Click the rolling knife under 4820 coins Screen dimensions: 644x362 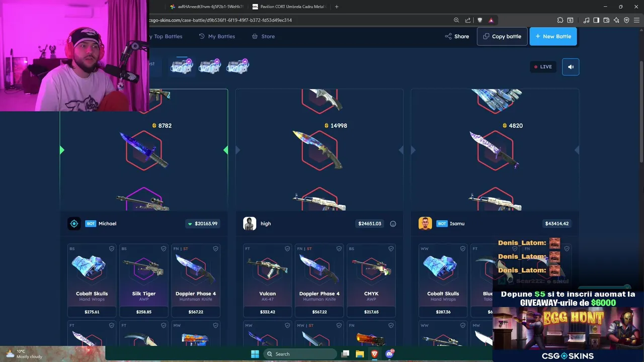(x=495, y=149)
